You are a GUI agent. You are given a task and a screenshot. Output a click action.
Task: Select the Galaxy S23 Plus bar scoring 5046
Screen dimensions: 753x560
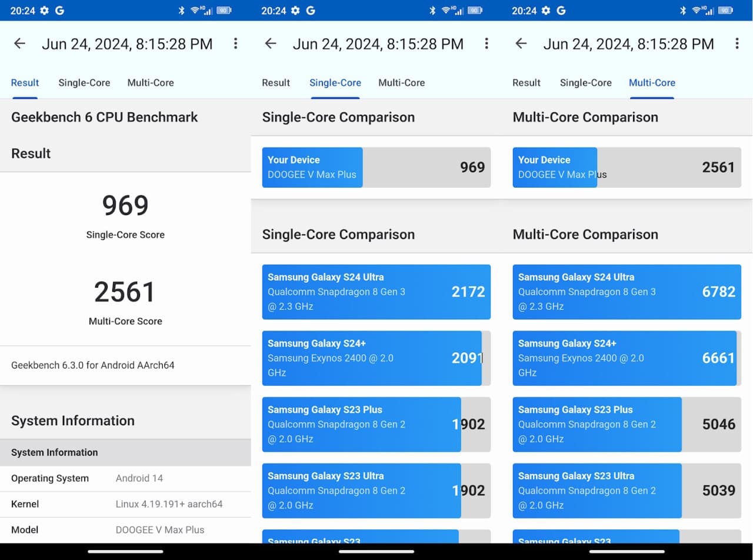point(627,425)
